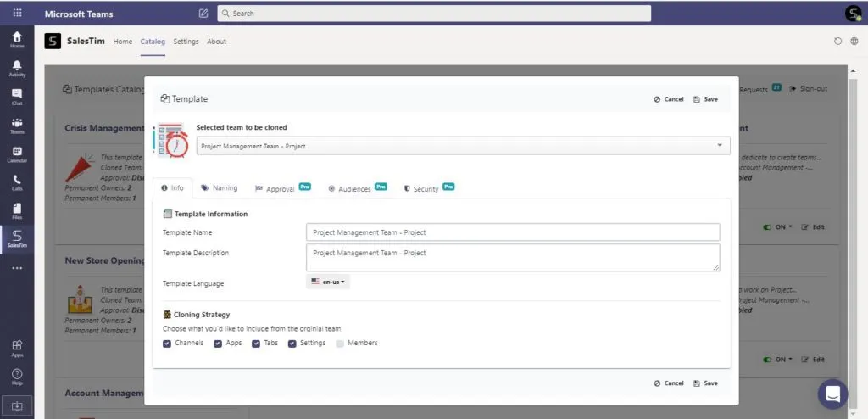
Task: Switch to the Approval tab
Action: (282, 188)
